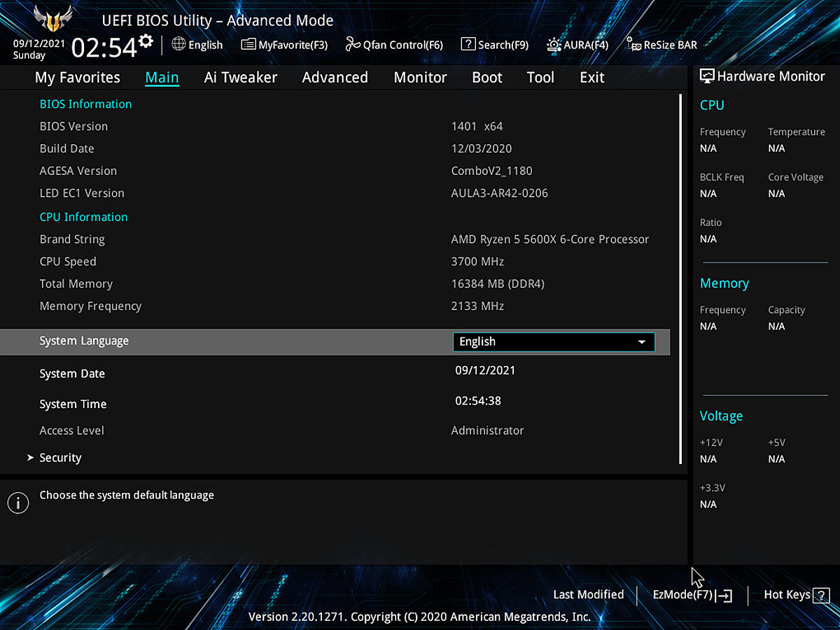This screenshot has width=840, height=630.
Task: Click Qfan Control(F6) label
Action: pos(403,45)
